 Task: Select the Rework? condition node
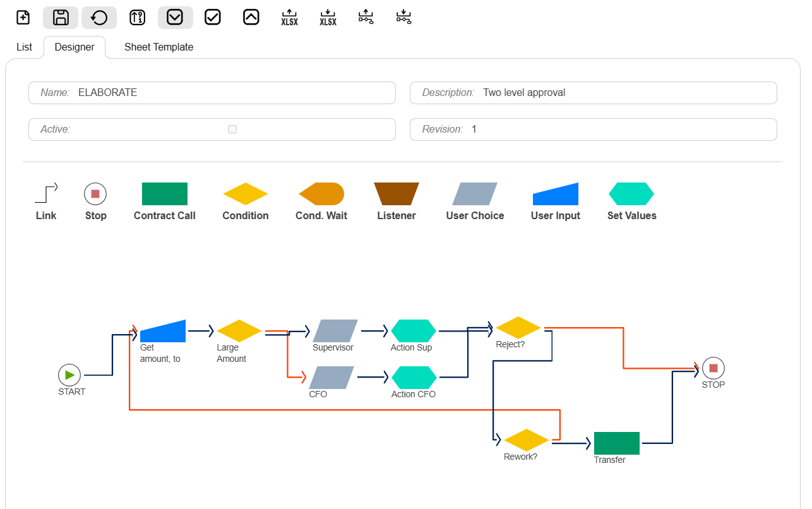click(527, 440)
